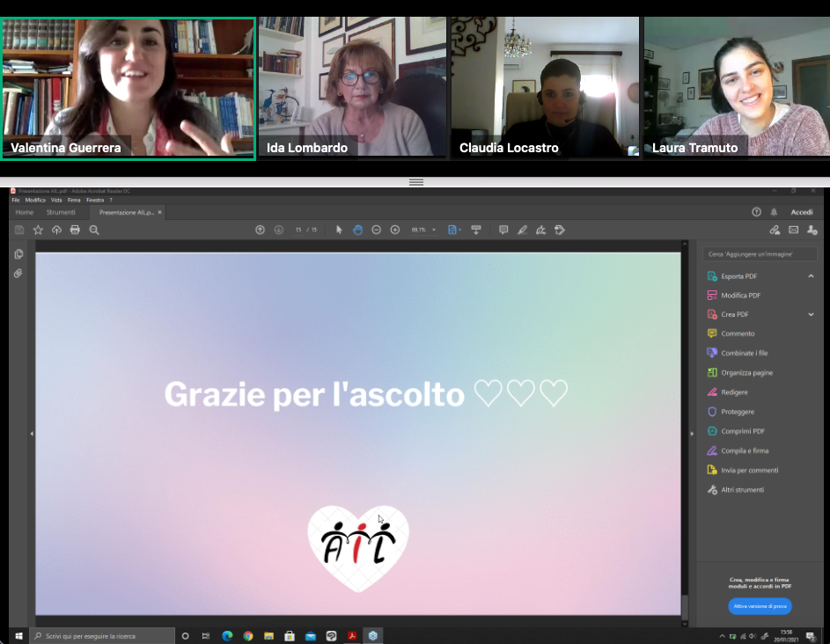Click the star bookmark icon in Acrobat toolbar

click(38, 230)
